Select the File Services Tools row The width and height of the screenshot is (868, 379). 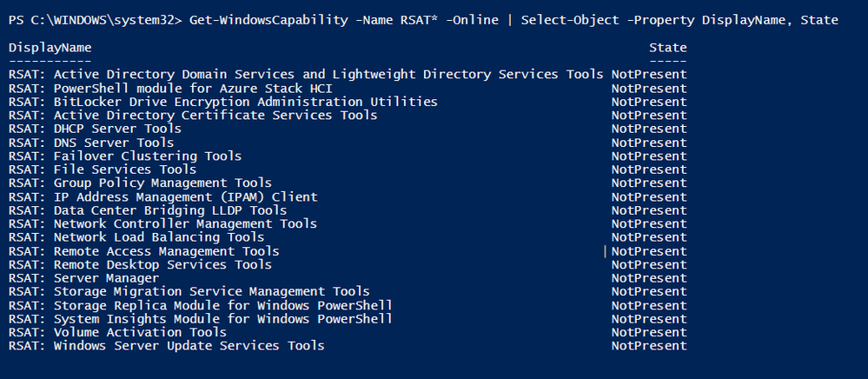[348, 169]
